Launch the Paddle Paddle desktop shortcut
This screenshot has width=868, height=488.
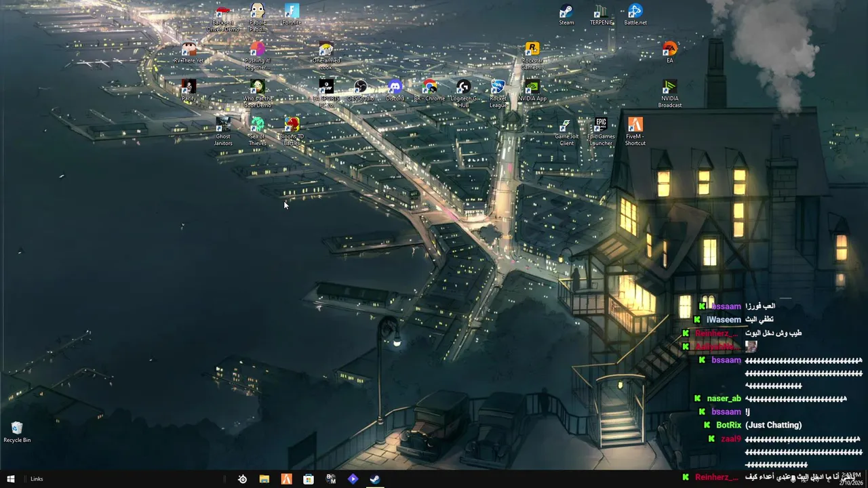click(257, 18)
